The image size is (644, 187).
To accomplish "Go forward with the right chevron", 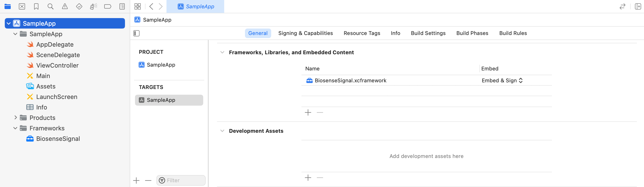I will 161,6.
